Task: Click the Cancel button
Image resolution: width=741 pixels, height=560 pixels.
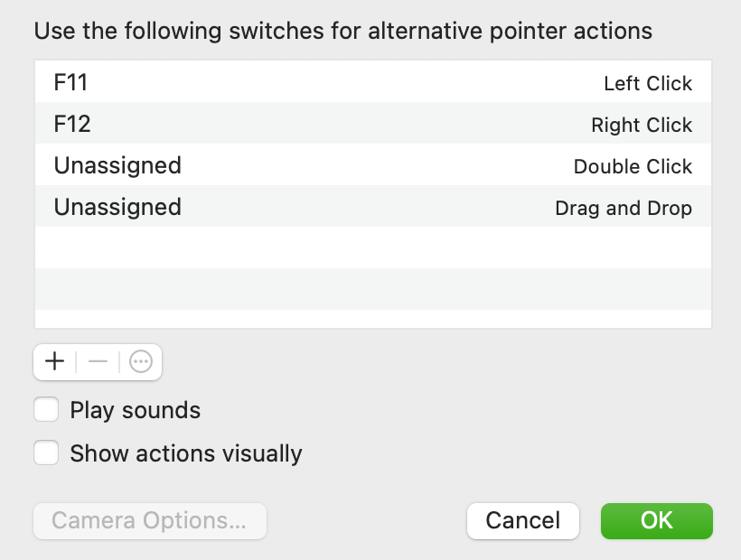Action: [522, 521]
